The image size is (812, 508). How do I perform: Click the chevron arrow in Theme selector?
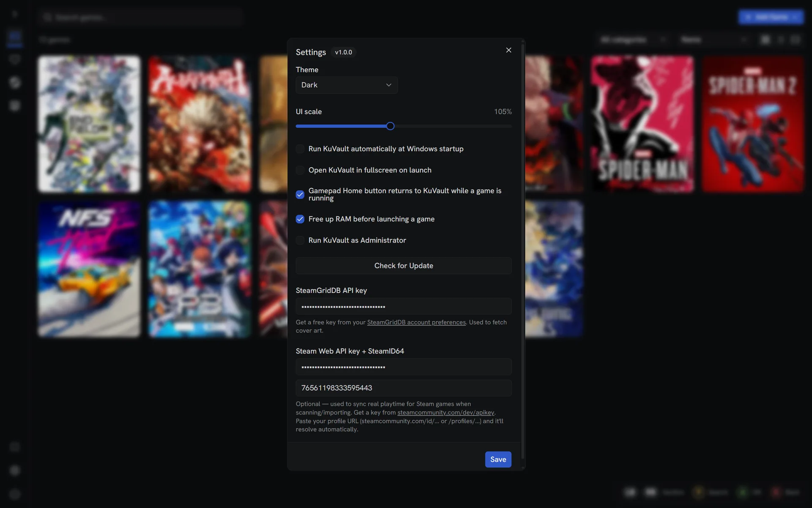(389, 85)
